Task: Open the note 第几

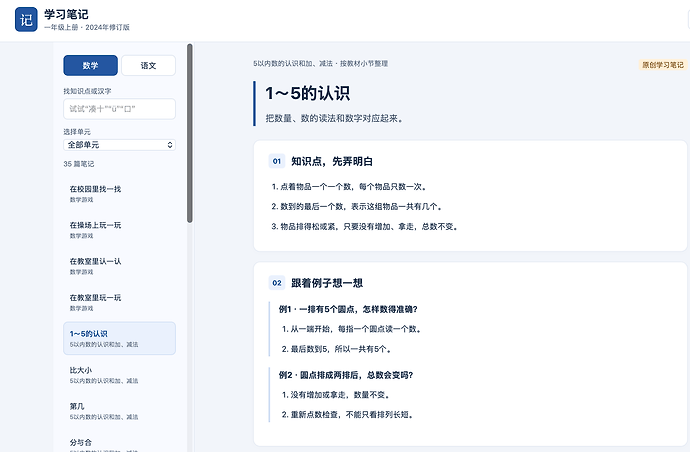Action: 119,411
